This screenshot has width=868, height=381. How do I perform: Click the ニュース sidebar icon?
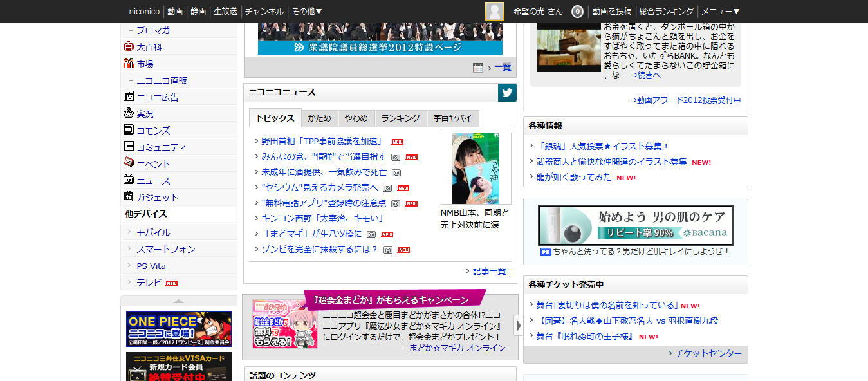(x=128, y=180)
